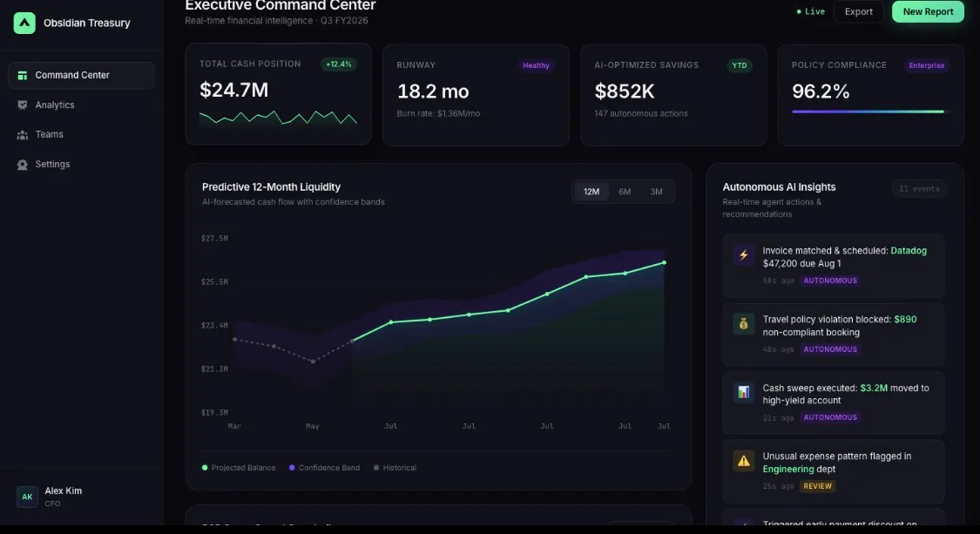980x534 pixels.
Task: Click the Engineering link in flagged insight
Action: (x=788, y=469)
